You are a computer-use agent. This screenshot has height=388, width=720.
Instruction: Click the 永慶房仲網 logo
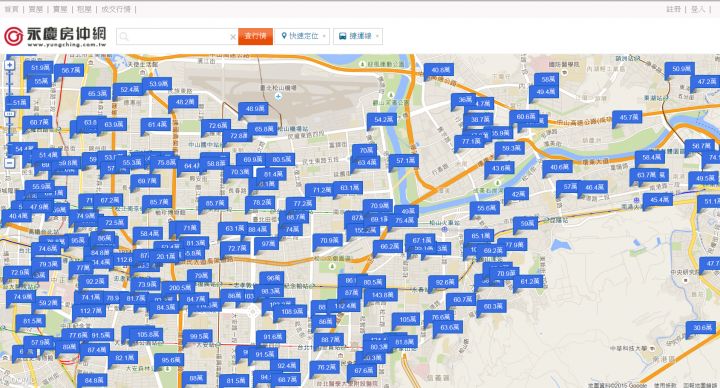(55, 36)
